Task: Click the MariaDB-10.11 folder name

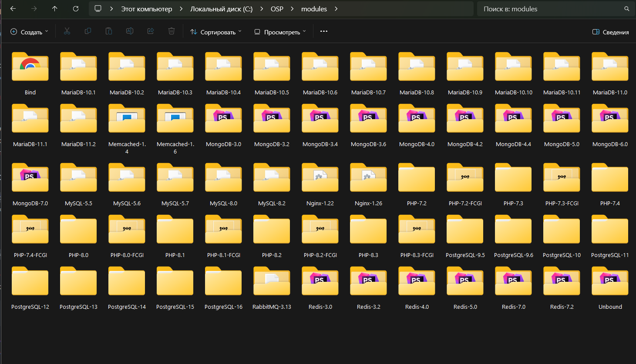Action: (x=562, y=92)
